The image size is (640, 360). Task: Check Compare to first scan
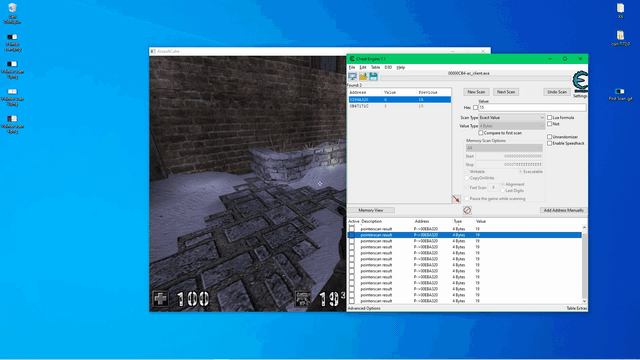click(480, 133)
